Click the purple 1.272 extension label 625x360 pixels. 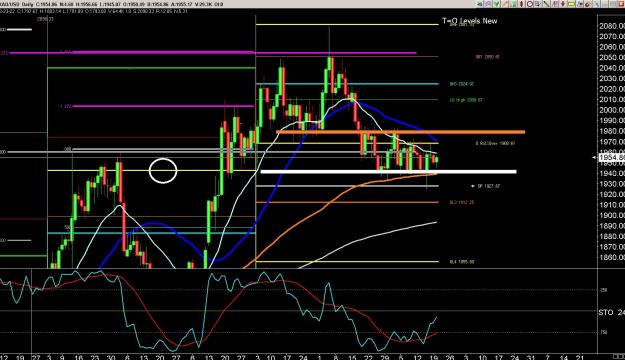point(66,106)
